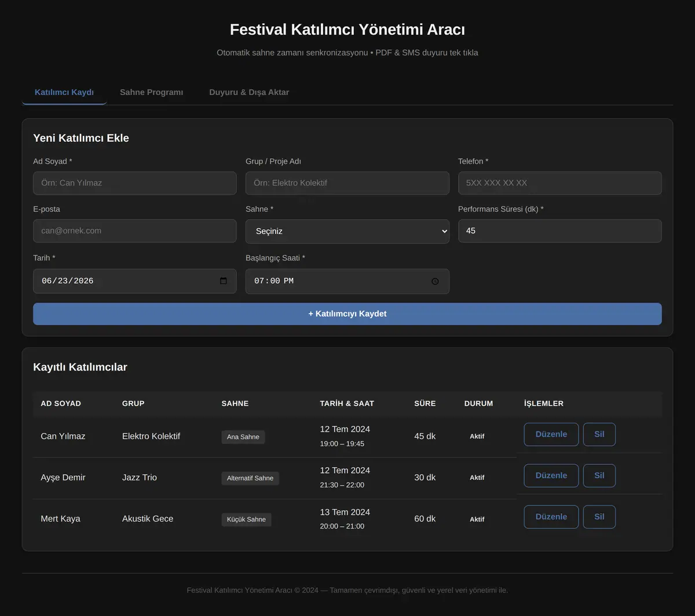Click the group cell Elektro Kolektif

151,437
